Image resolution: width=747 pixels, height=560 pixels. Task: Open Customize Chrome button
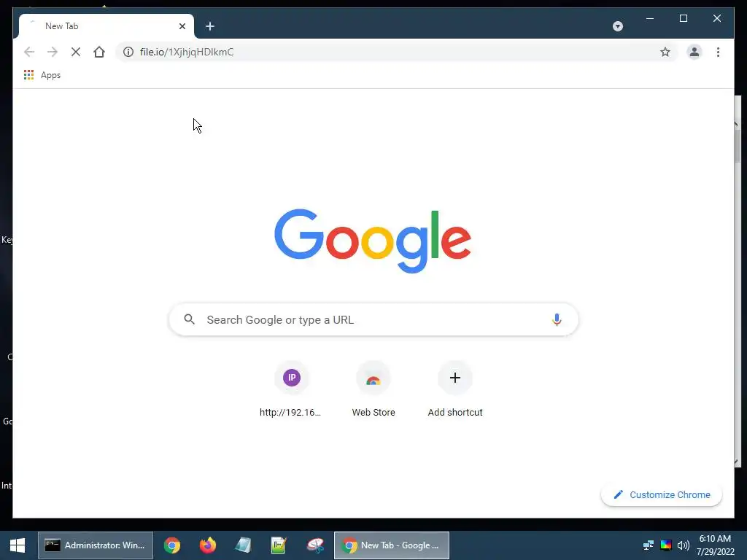(x=661, y=495)
